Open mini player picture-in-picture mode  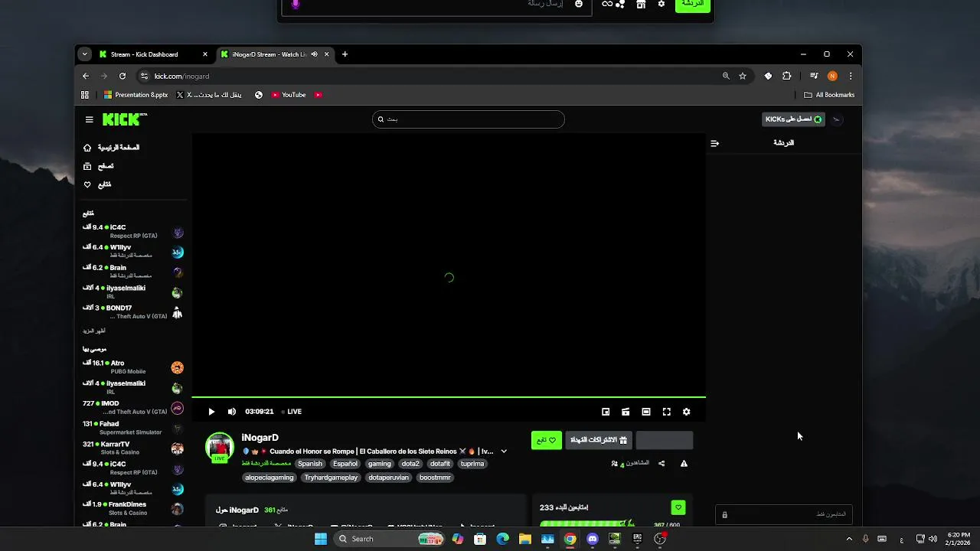point(606,412)
